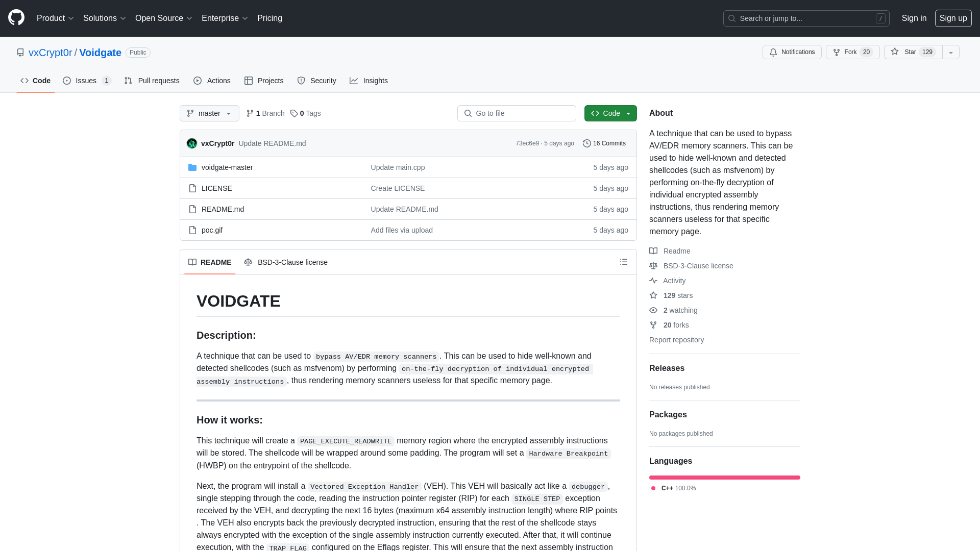Viewport: 980px width, 551px height.
Task: Click the Issues tab icon
Action: pyautogui.click(x=67, y=81)
